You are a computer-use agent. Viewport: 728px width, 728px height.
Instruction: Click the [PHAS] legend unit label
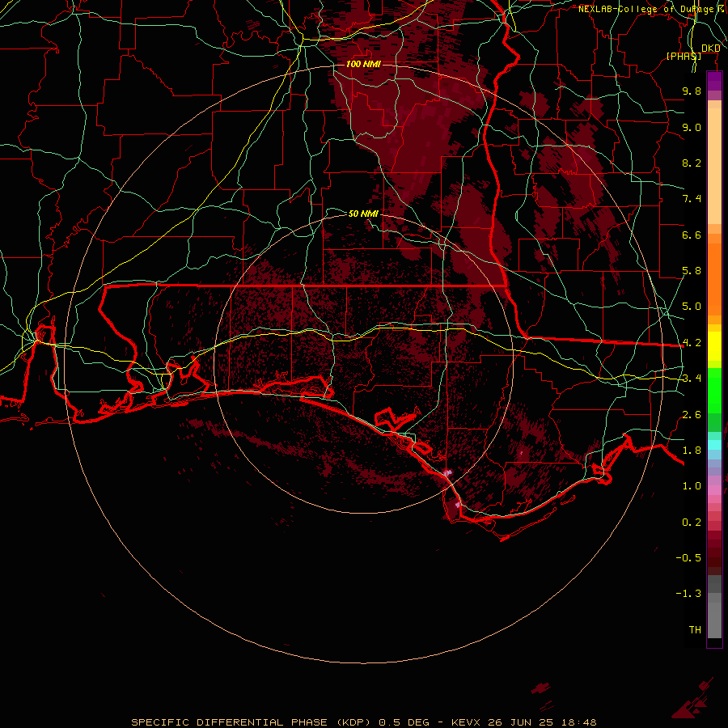point(684,56)
